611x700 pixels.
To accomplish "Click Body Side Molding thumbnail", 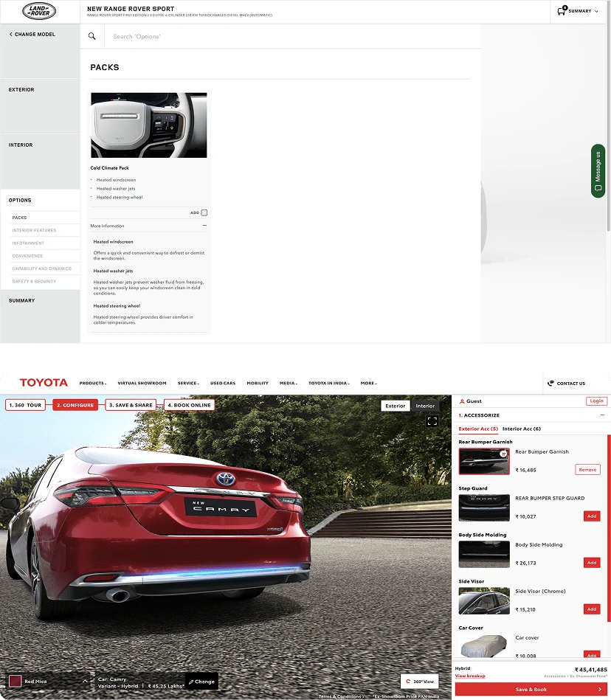I will pyautogui.click(x=484, y=554).
